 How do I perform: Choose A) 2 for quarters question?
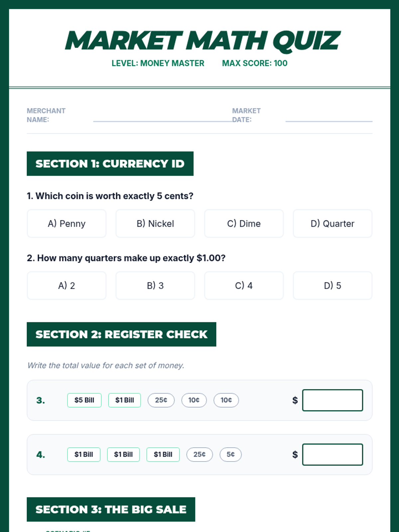66,286
